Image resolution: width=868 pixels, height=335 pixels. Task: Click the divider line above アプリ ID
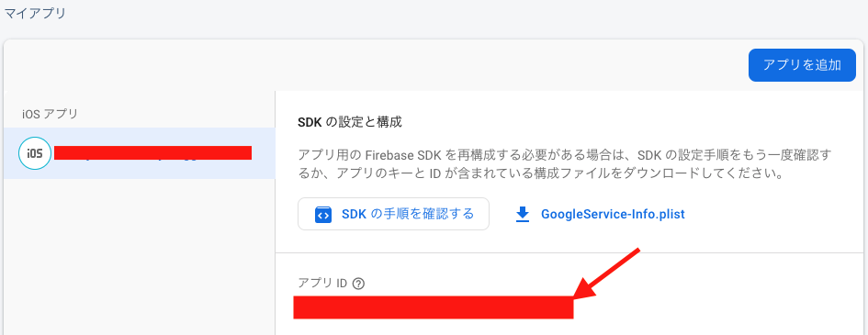click(571, 253)
